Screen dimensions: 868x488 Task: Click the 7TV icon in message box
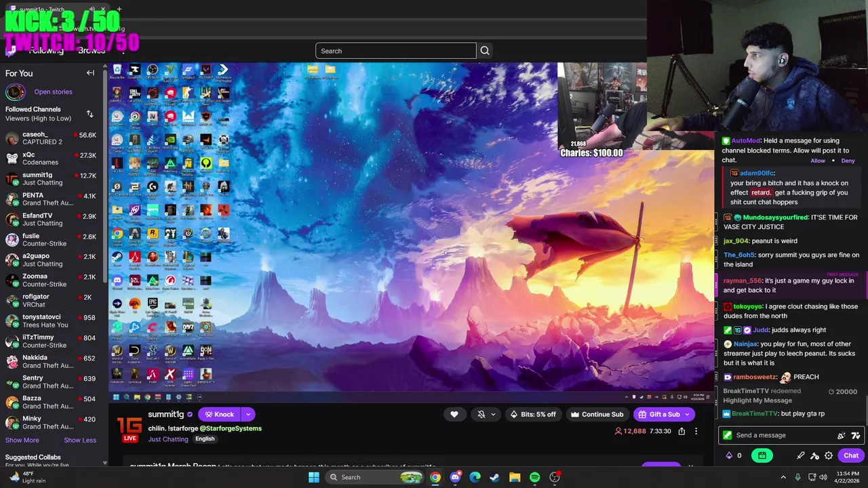click(856, 435)
